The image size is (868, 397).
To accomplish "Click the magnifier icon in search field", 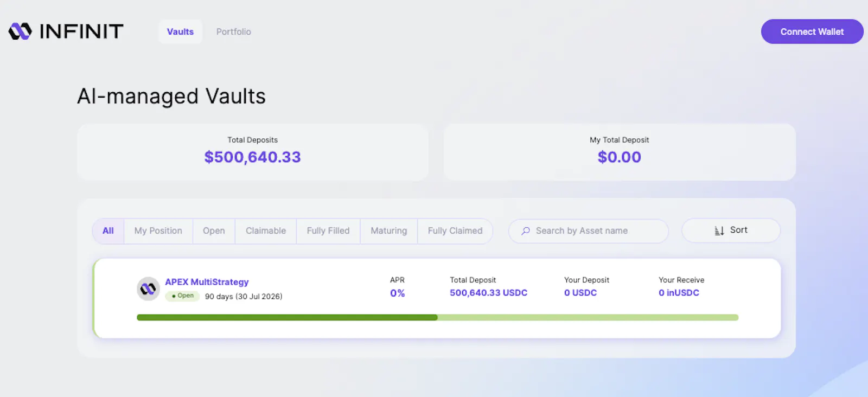I will [x=525, y=231].
